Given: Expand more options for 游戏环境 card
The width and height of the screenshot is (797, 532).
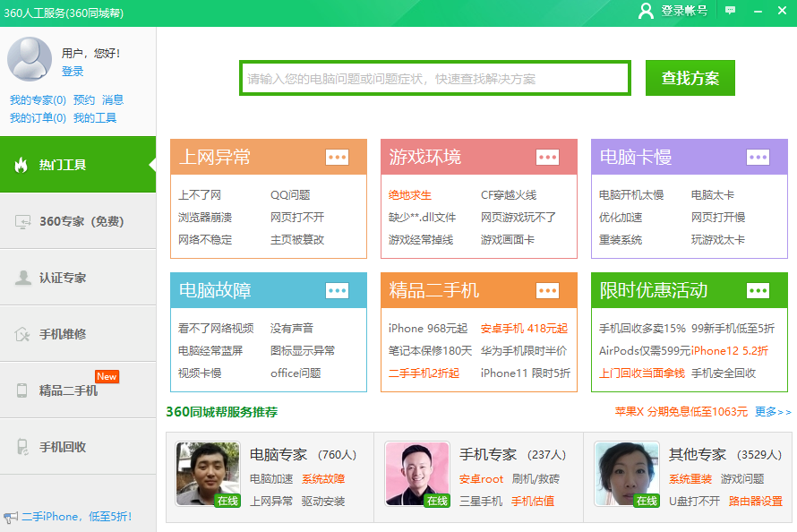Looking at the screenshot, I should [x=547, y=157].
